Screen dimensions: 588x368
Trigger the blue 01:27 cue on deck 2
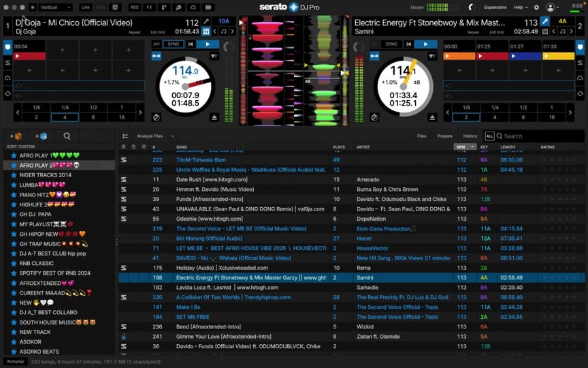click(x=525, y=56)
